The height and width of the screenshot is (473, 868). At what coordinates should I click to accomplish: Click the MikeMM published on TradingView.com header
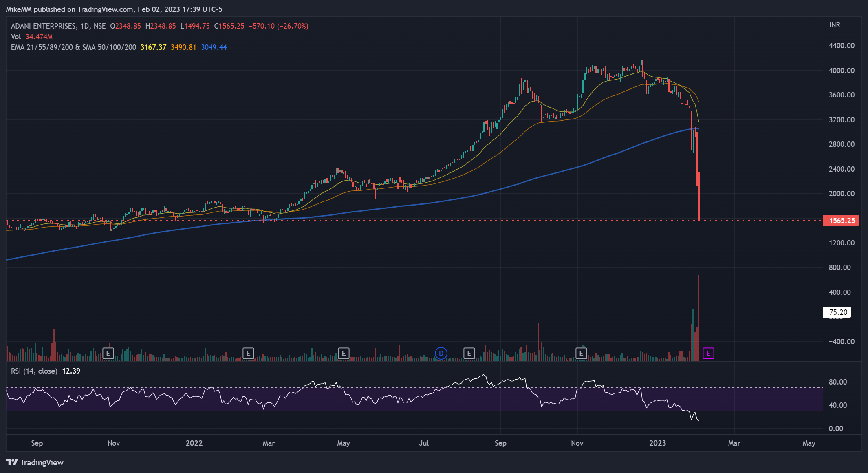tap(114, 9)
